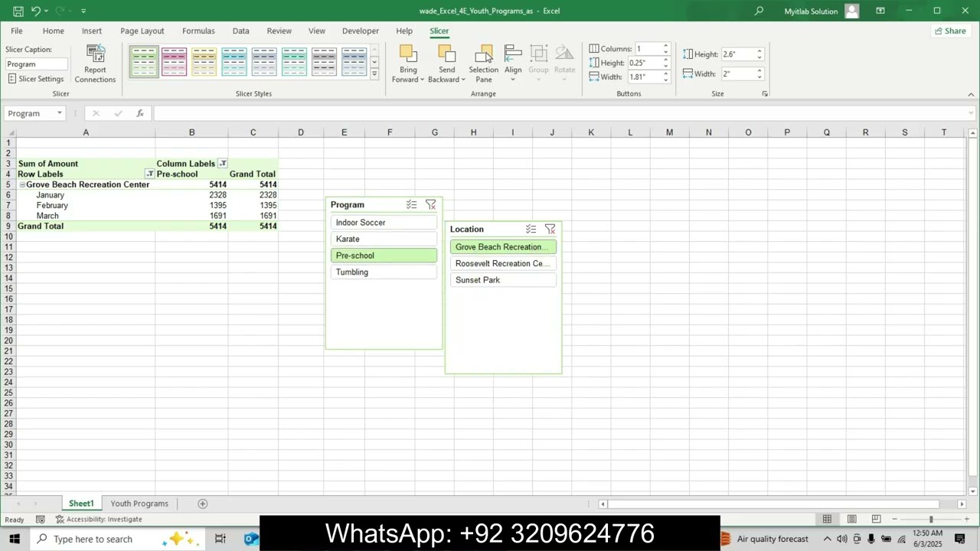The height and width of the screenshot is (551, 980).
Task: Toggle Multi-Select in Location slicer
Action: [531, 229]
